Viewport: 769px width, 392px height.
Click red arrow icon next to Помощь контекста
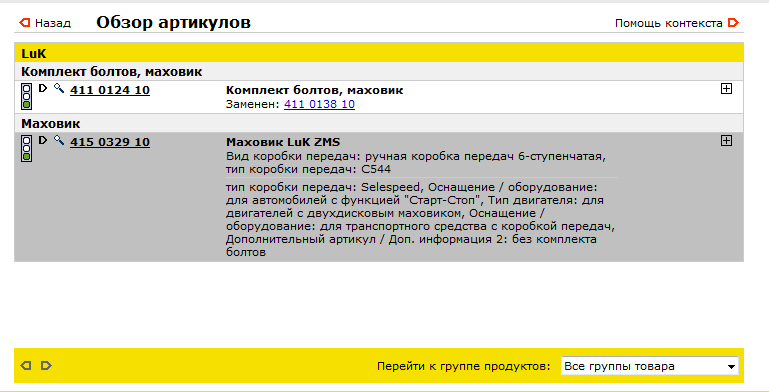[x=733, y=23]
